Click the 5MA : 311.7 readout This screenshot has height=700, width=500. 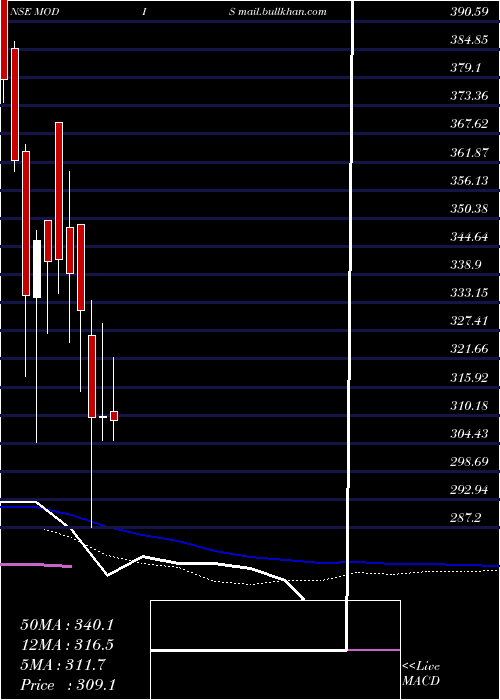tap(63, 665)
